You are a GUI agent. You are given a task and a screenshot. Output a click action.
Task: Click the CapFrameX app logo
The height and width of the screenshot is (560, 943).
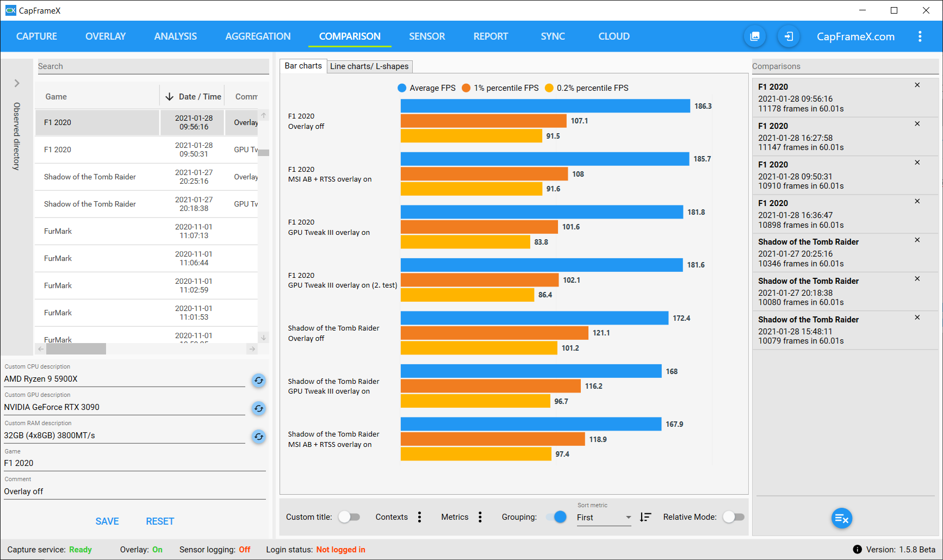10,10
